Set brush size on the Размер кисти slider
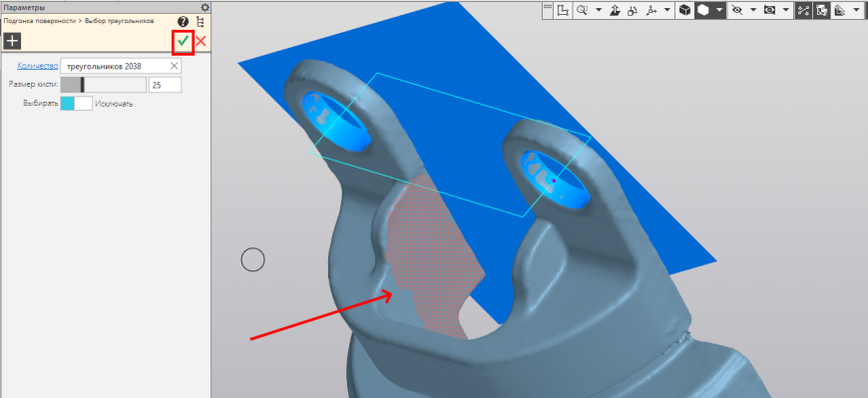The height and width of the screenshot is (398, 868). (x=103, y=85)
